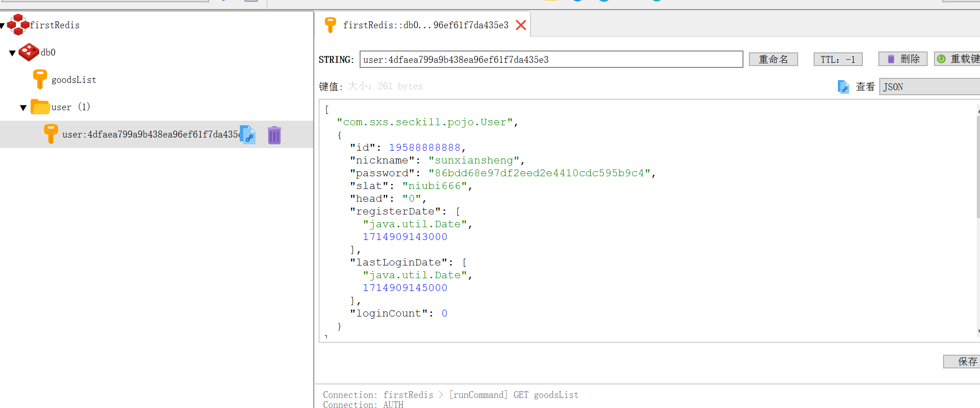Click the user folder icon
The width and height of the screenshot is (980, 408).
tap(40, 107)
